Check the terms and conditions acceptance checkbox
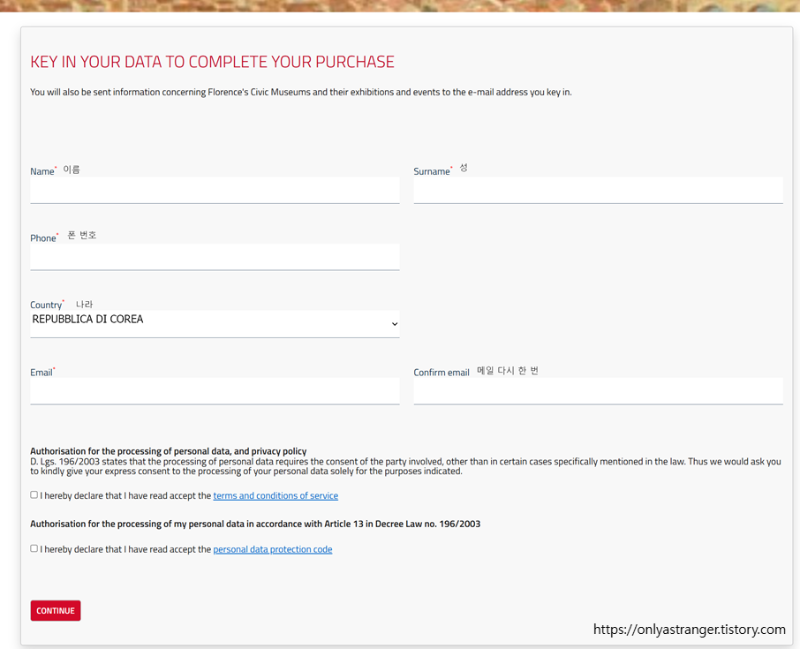The height and width of the screenshot is (649, 800). click(x=34, y=495)
